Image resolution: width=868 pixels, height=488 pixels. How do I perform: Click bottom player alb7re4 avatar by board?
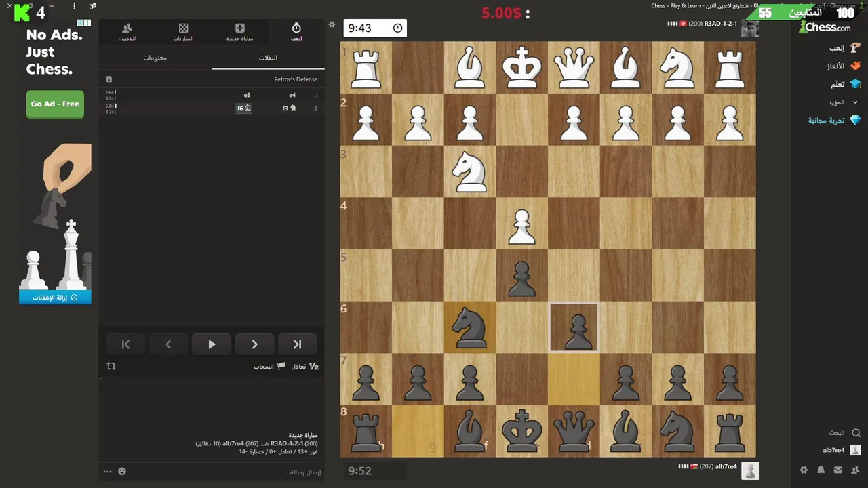point(750,470)
